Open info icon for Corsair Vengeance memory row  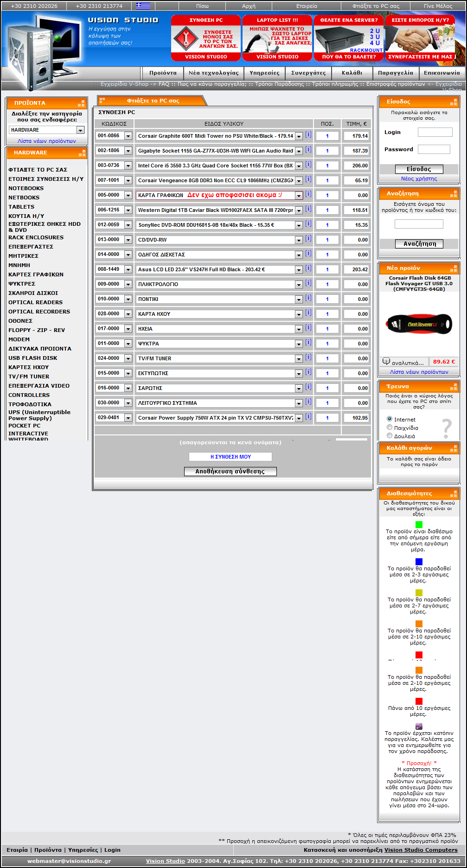308,179
